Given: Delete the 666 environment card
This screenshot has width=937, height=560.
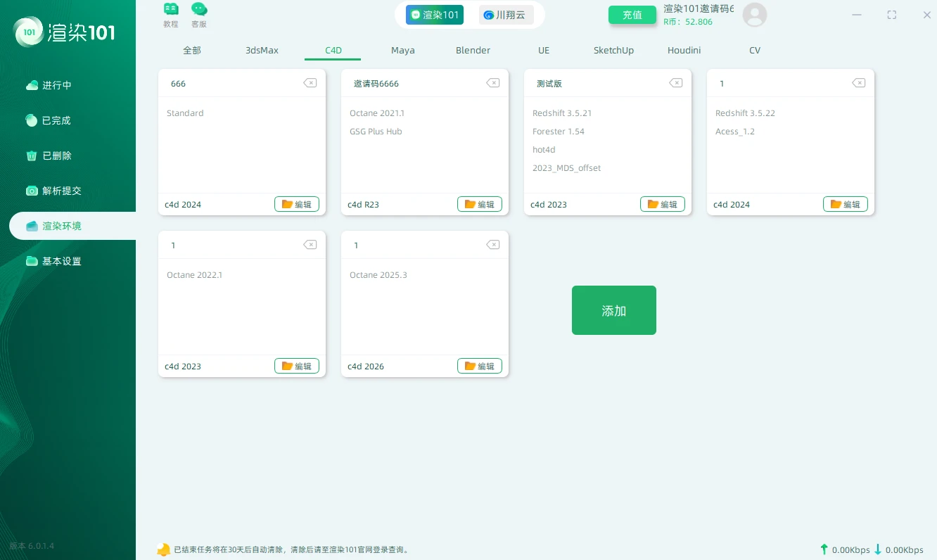Looking at the screenshot, I should coord(310,83).
